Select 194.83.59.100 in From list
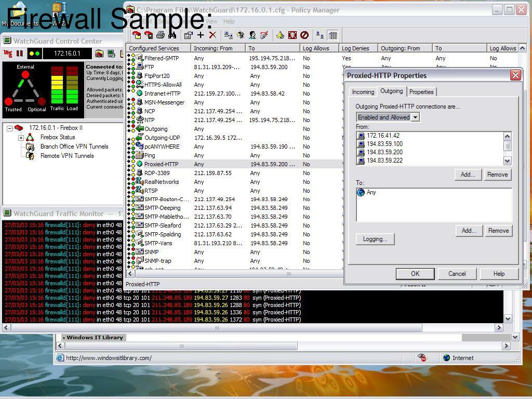 point(384,143)
